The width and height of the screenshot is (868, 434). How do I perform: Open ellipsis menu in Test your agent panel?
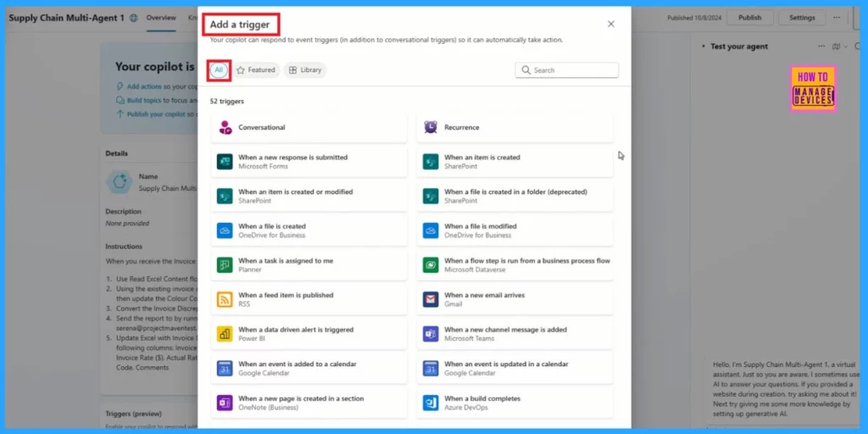[821, 47]
